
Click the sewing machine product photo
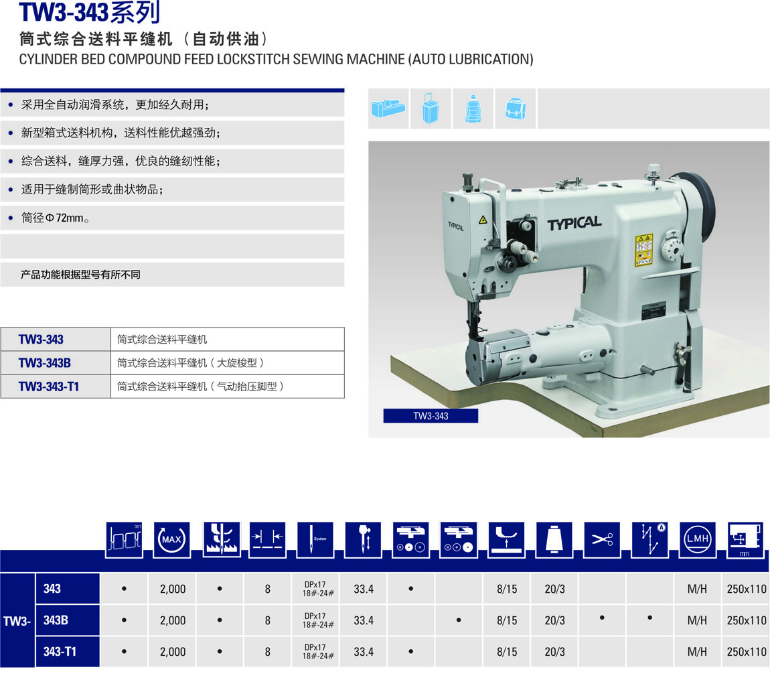point(568,289)
